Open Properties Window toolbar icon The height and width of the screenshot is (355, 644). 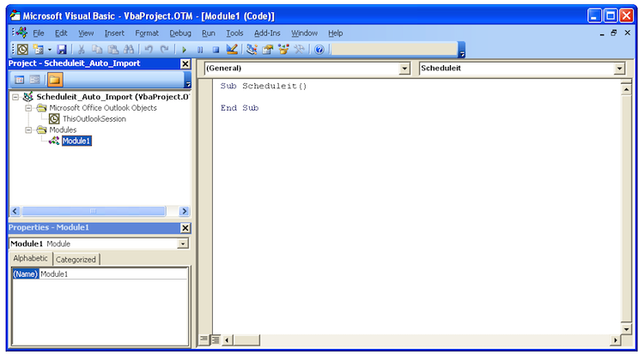(x=267, y=50)
